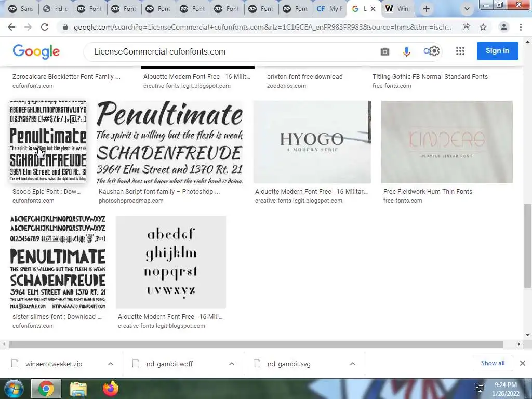Open the HYOGO modern serif thumbnail

click(x=312, y=142)
